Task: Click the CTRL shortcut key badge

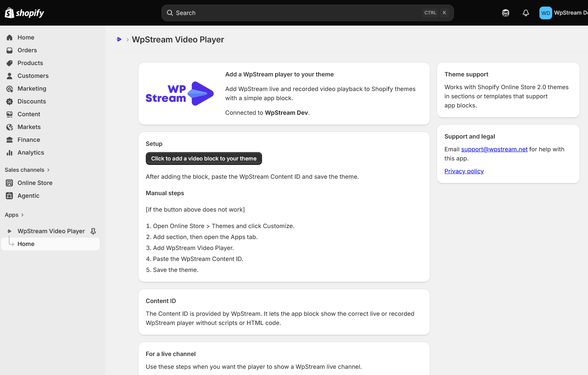Action: [430, 13]
